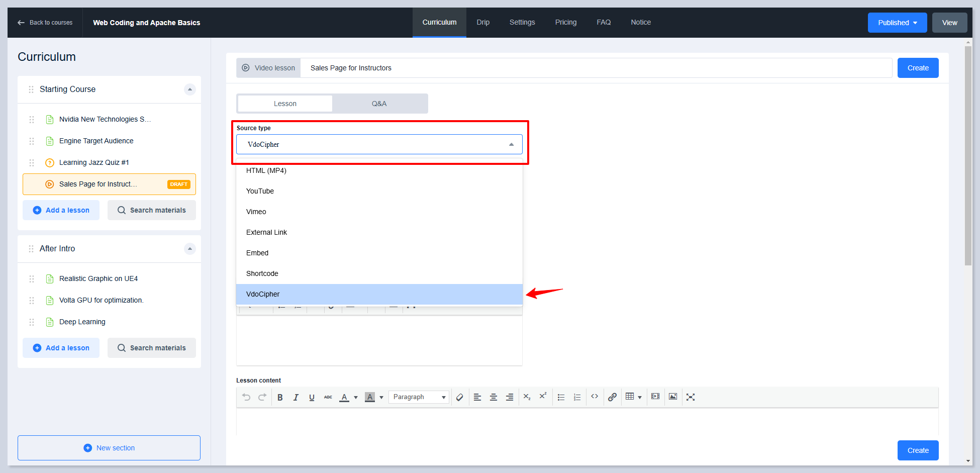
Task: Apply italic formatting in the editor
Action: point(296,397)
